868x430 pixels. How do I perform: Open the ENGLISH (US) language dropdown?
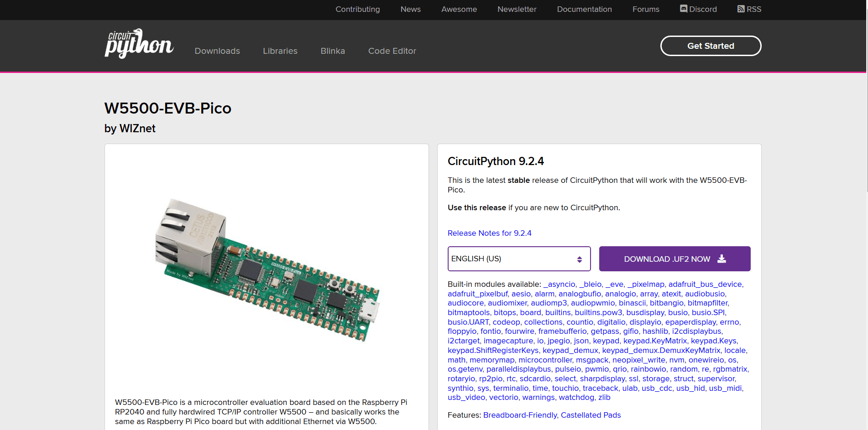518,259
